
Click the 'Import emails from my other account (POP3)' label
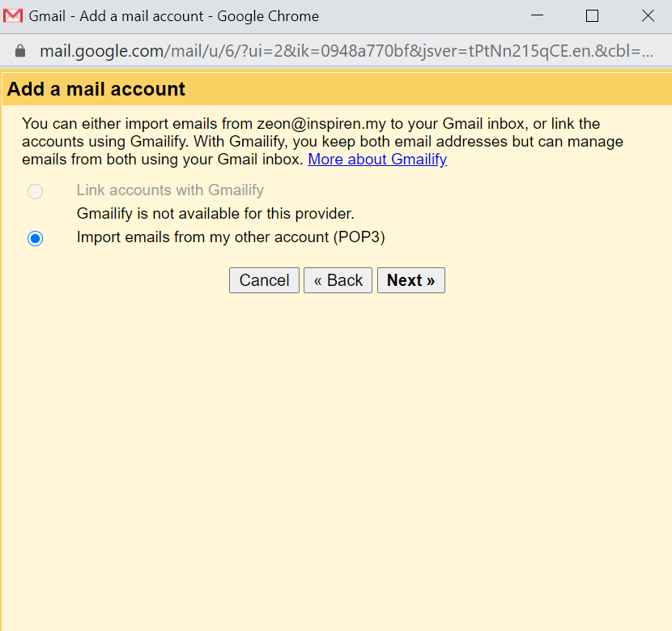pyautogui.click(x=231, y=237)
